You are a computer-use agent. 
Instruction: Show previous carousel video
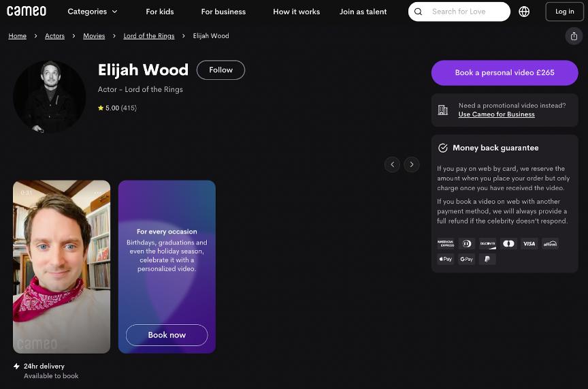pyautogui.click(x=392, y=164)
